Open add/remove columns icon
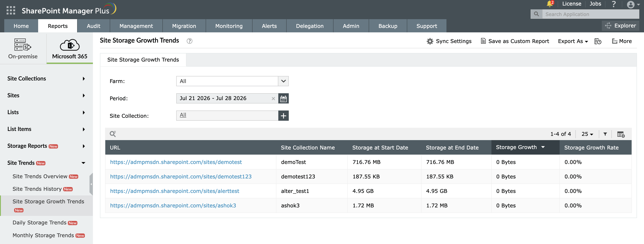 621,134
